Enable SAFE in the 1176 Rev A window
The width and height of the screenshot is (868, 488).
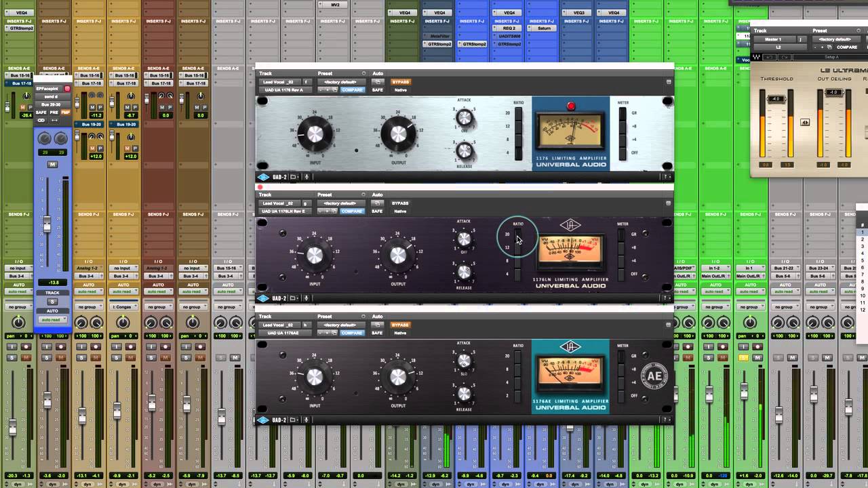point(377,89)
